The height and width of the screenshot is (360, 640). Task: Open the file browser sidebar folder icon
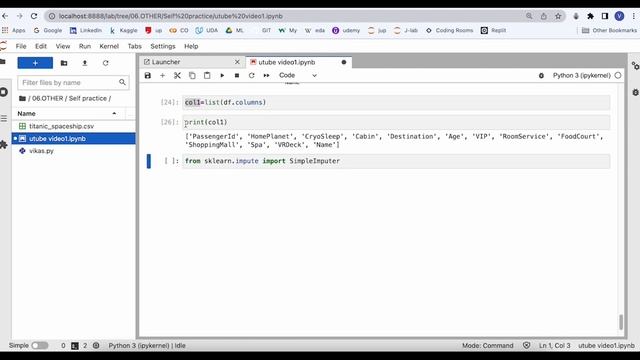(3, 62)
